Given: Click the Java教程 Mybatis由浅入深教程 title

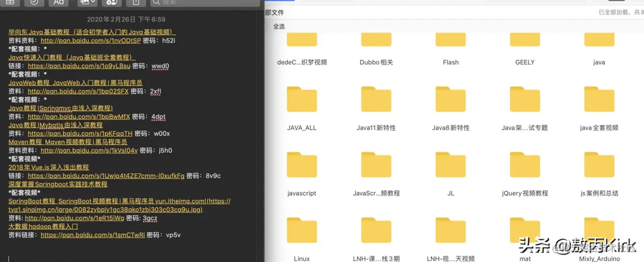Looking at the screenshot, I should [56, 125].
